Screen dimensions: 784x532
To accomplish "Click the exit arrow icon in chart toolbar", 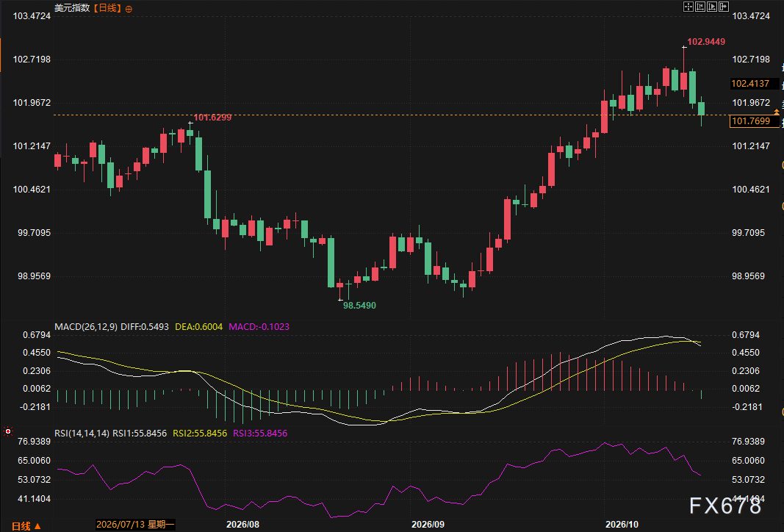I will (x=724, y=7).
